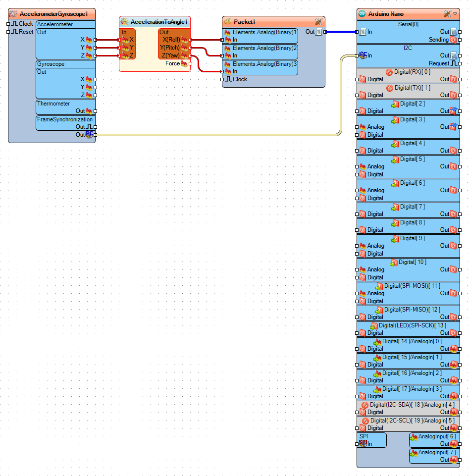Click the Thermometer Out pin in AccelerometerGyroscope1
The width and height of the screenshot is (468, 476).
click(x=95, y=110)
